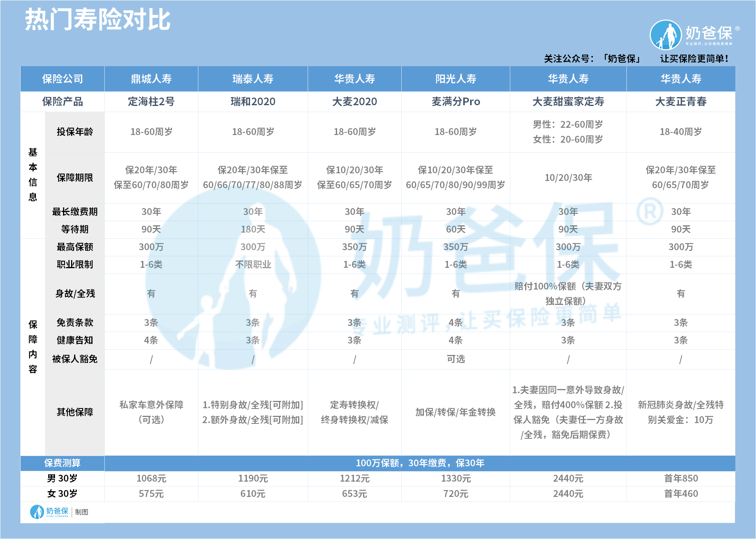Click the slogan 让买保险更简单！
The height and width of the screenshot is (539, 756).
click(695, 59)
